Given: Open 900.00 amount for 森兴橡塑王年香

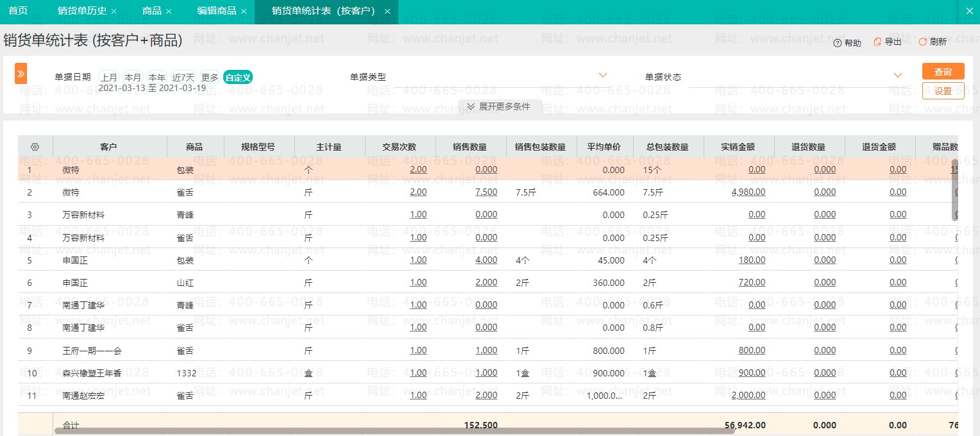Looking at the screenshot, I should click(x=752, y=373).
